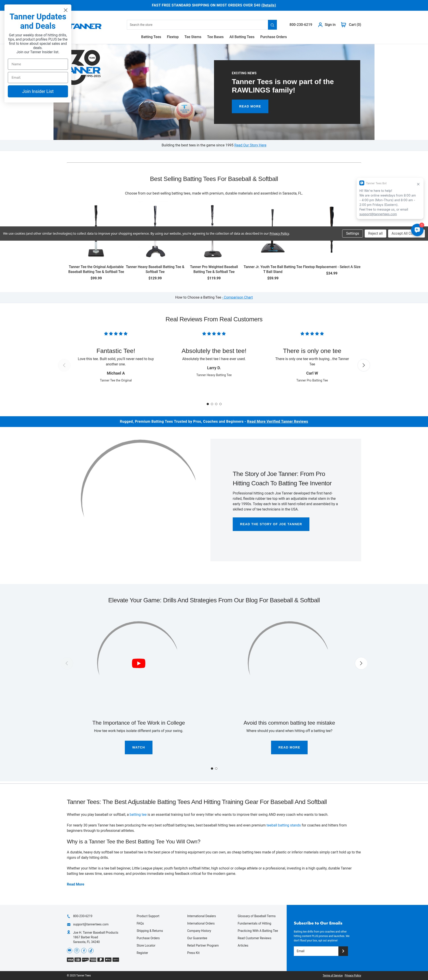Click the Name field in popup
Image resolution: width=428 pixels, height=980 pixels.
point(38,64)
